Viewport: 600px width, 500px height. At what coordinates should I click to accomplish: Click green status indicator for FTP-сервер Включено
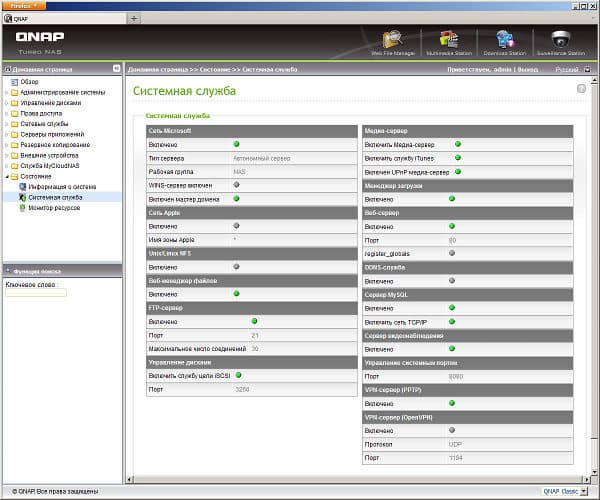point(254,321)
